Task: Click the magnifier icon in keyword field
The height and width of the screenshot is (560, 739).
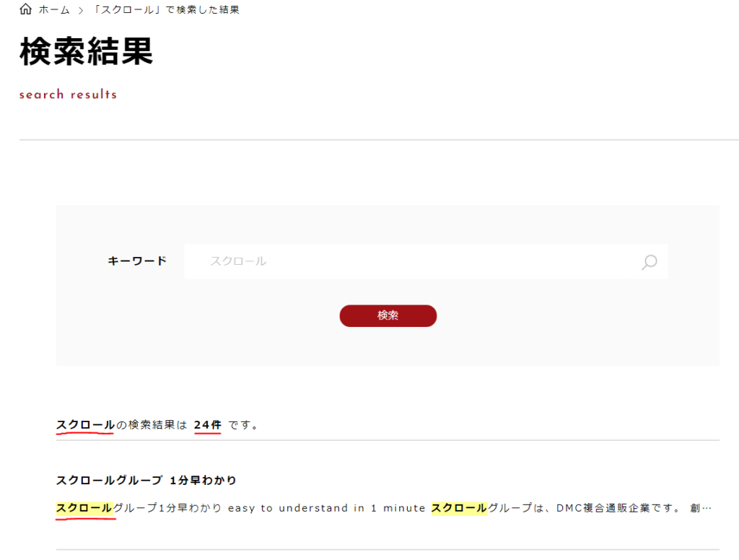Action: point(649,262)
